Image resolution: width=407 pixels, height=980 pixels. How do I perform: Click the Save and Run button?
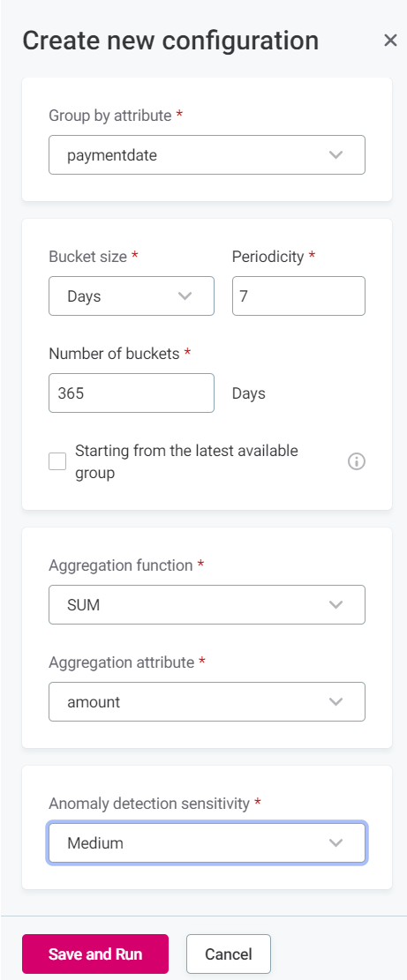tap(95, 954)
